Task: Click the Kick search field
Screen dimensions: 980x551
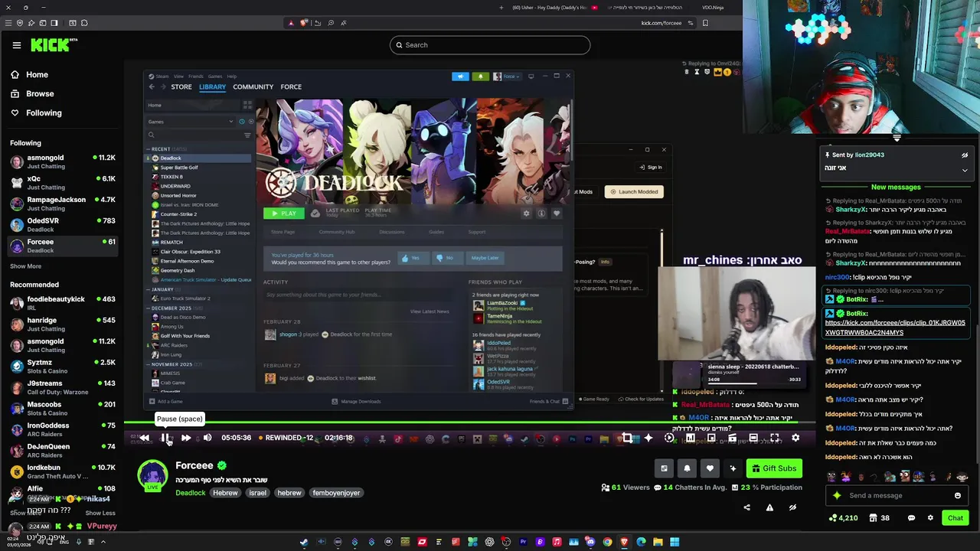Action: coord(490,45)
